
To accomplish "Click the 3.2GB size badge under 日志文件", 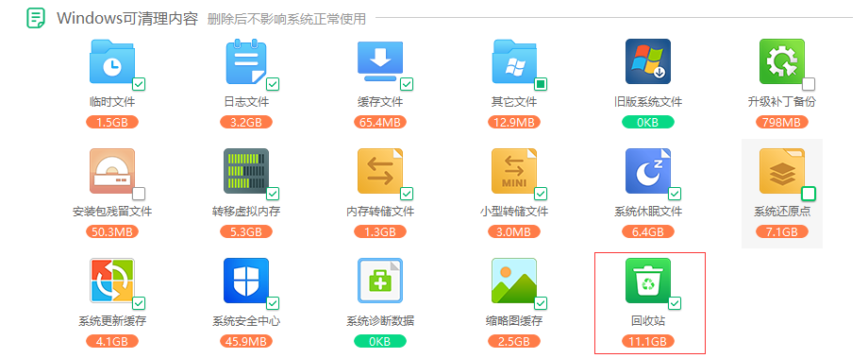I will pos(246,122).
